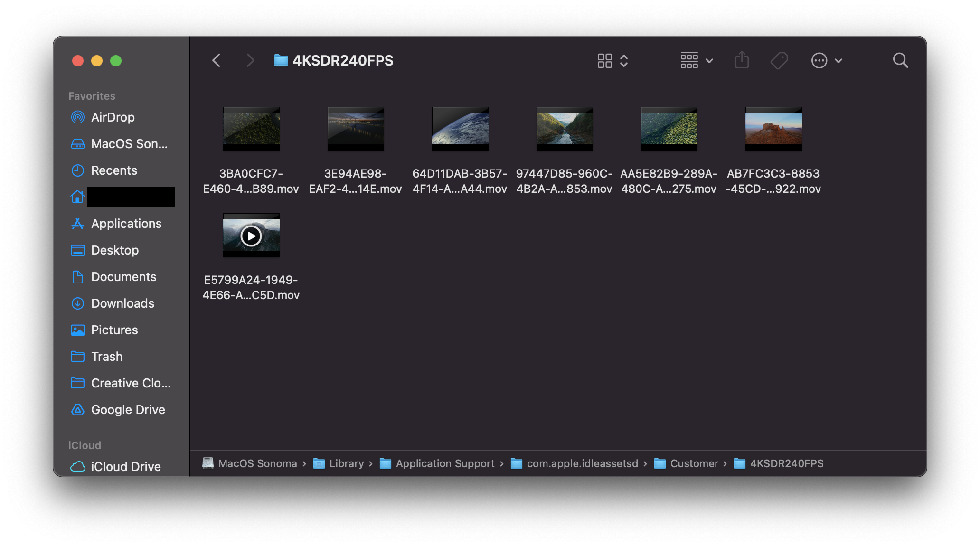980x547 pixels.
Task: Play the E5799A24 video preview
Action: click(251, 236)
